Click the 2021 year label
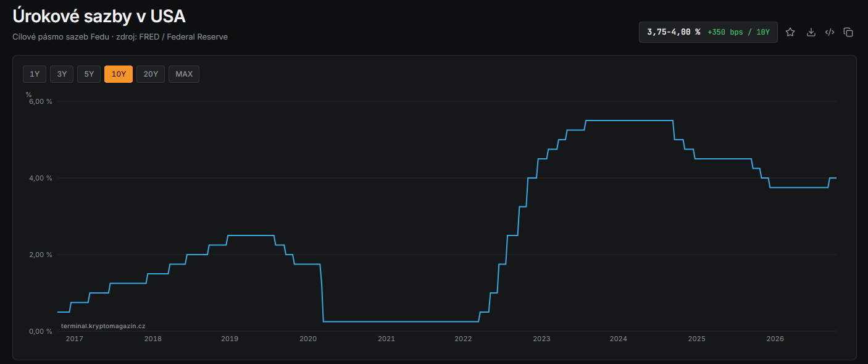This screenshot has height=364, width=868. [x=386, y=339]
